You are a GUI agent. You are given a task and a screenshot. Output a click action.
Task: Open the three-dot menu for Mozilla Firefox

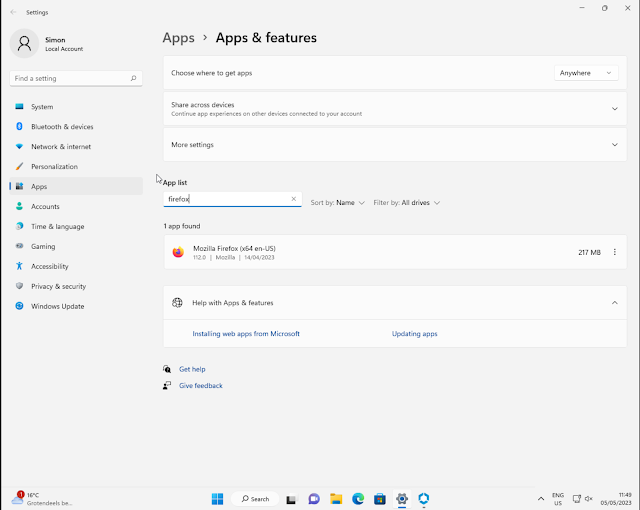(x=615, y=252)
